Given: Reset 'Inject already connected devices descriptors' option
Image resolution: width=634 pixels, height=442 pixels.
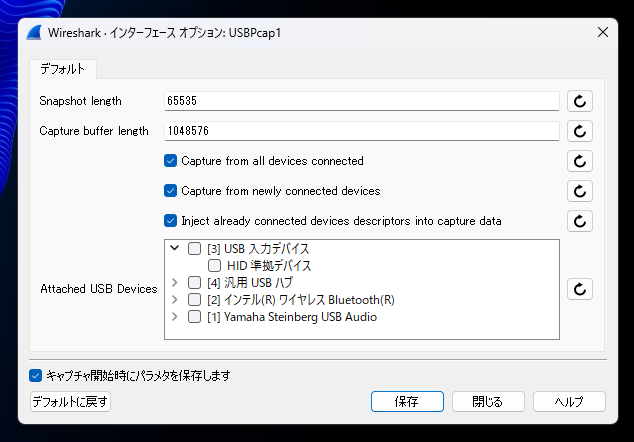Looking at the screenshot, I should pos(580,221).
